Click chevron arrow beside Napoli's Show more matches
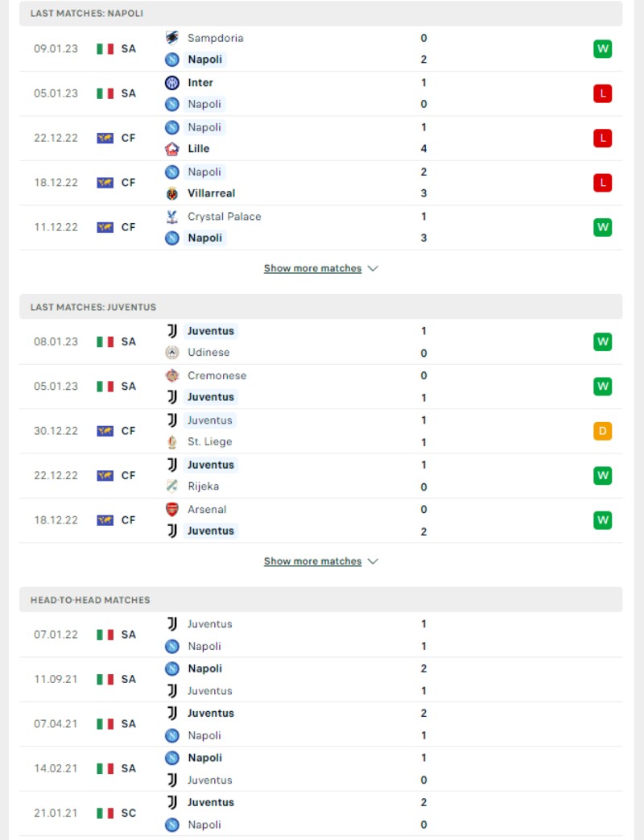 tap(374, 268)
